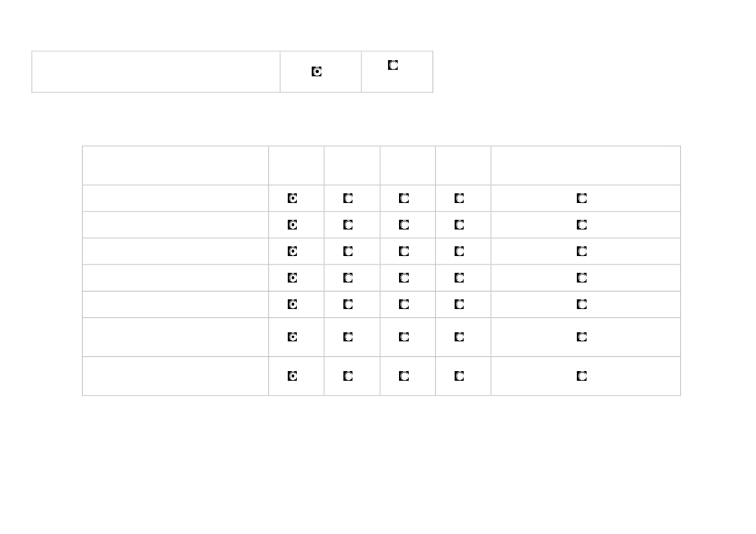Choose second-column radio in third grid row

tap(348, 251)
